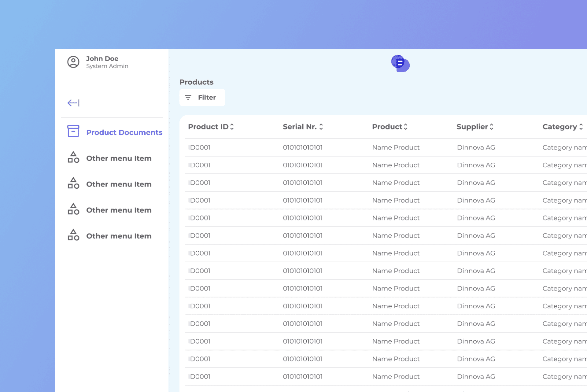Image resolution: width=587 pixels, height=392 pixels.
Task: Click Dinnova AG in the second row
Action: 476,165
